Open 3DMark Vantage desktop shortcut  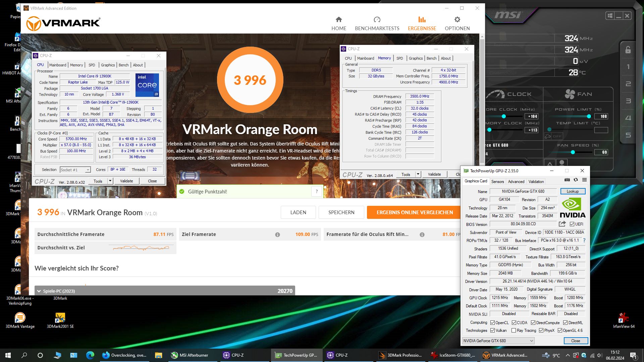pyautogui.click(x=20, y=320)
